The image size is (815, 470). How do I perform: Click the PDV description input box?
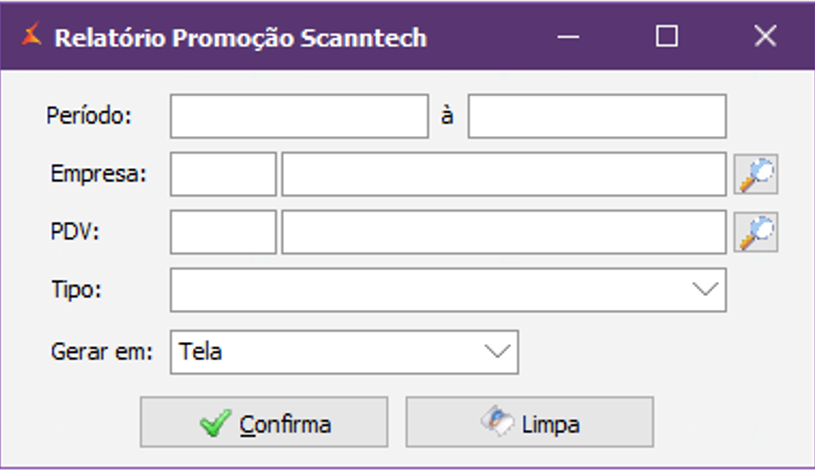click(x=503, y=233)
